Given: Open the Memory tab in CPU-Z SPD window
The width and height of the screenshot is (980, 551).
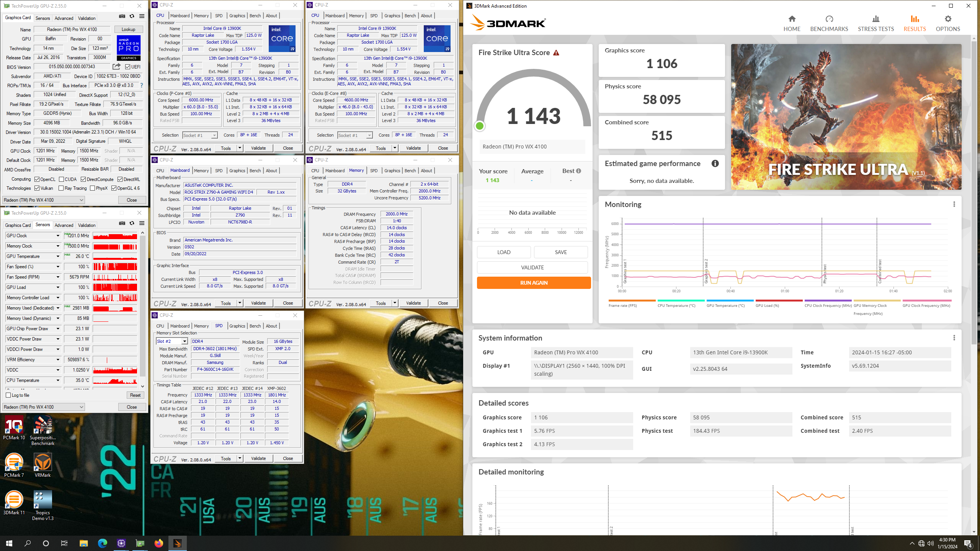Looking at the screenshot, I should coord(201,326).
